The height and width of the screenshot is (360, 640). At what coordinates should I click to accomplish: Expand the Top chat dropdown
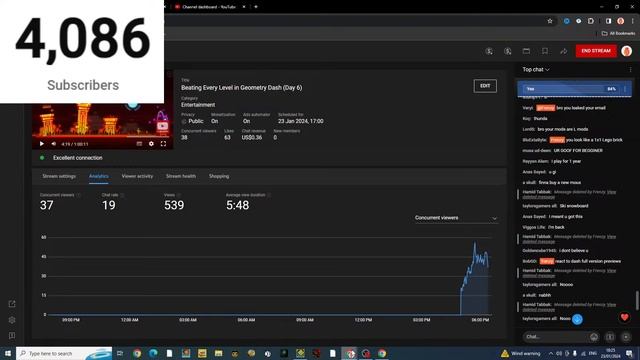click(x=536, y=70)
